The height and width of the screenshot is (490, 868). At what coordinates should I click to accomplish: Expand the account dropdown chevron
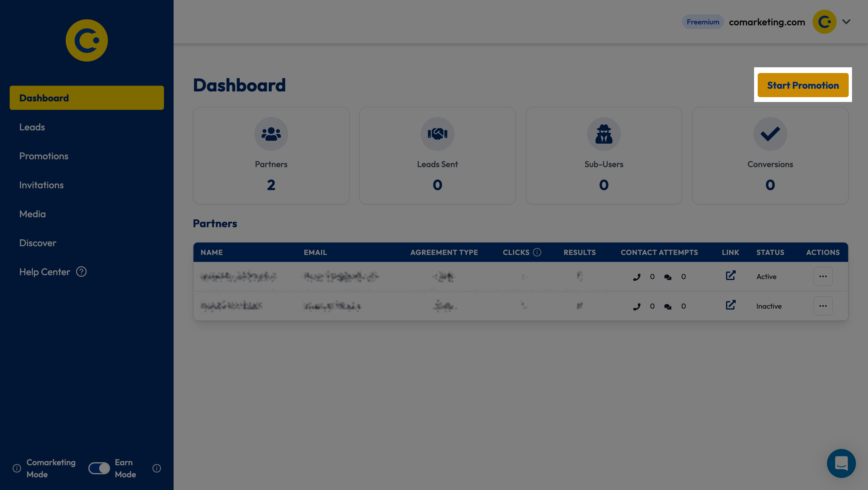(x=846, y=22)
